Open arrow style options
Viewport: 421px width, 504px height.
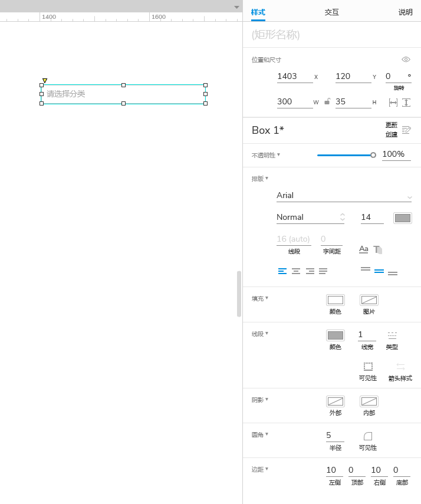pos(400,367)
